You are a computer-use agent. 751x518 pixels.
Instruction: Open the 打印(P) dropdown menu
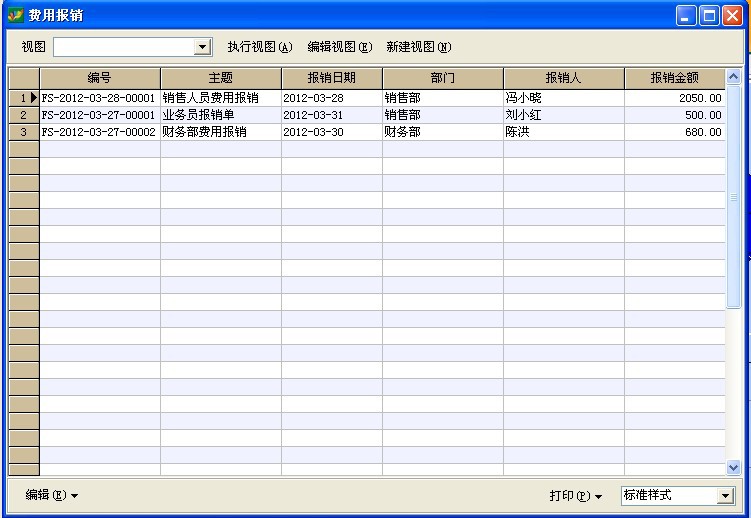(x=576, y=496)
